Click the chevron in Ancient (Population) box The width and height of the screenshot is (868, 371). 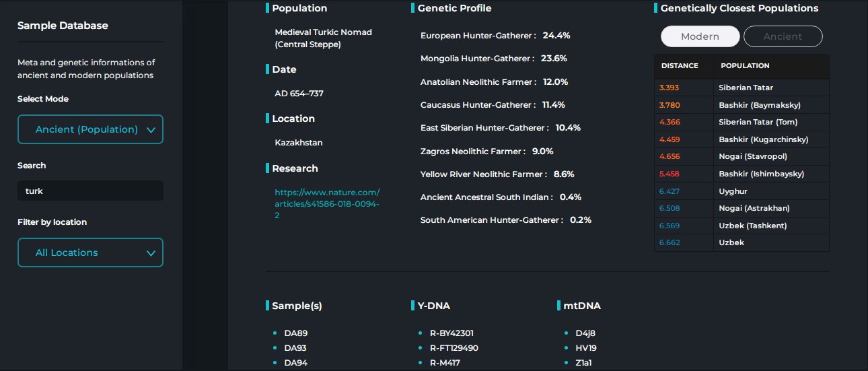[151, 130]
